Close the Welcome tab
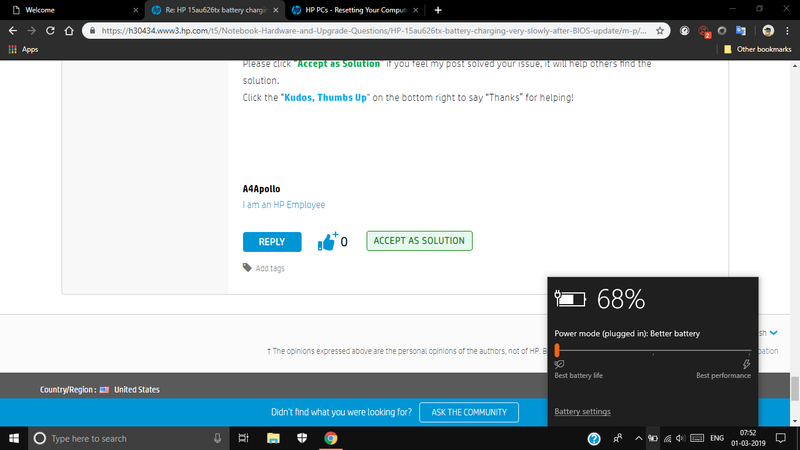800x450 pixels. (135, 10)
